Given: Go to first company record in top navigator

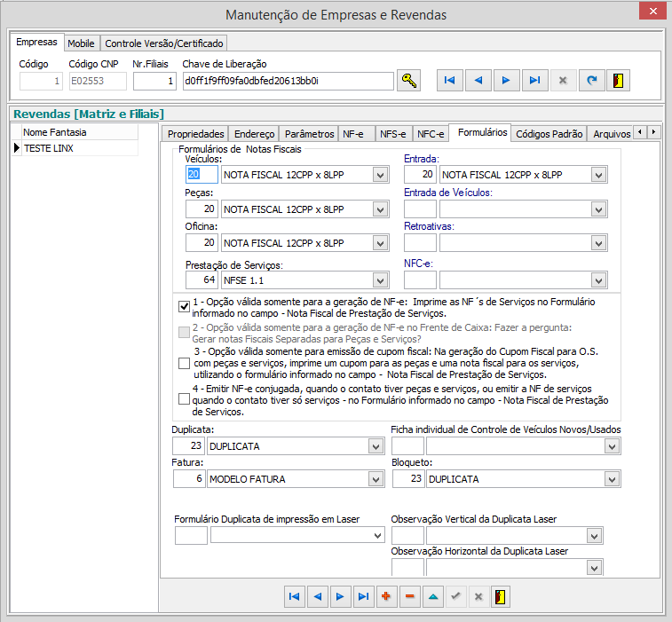Looking at the screenshot, I should (449, 81).
